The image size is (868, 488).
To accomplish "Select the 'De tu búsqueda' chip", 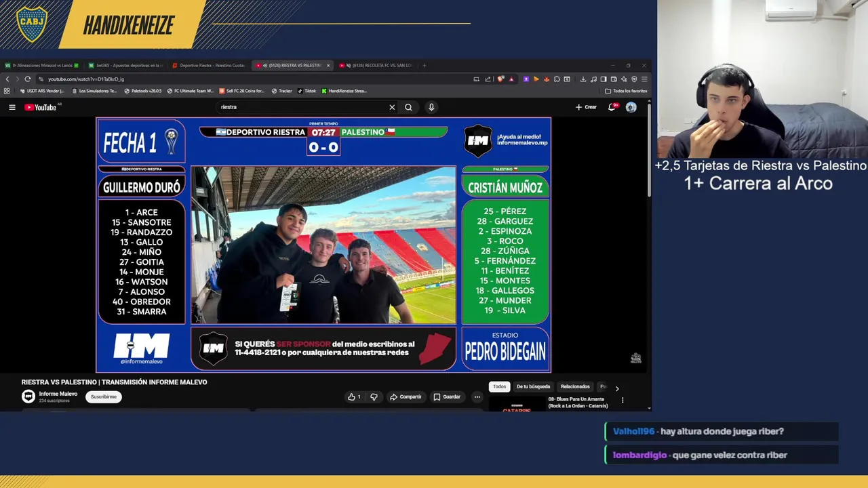I will [534, 386].
